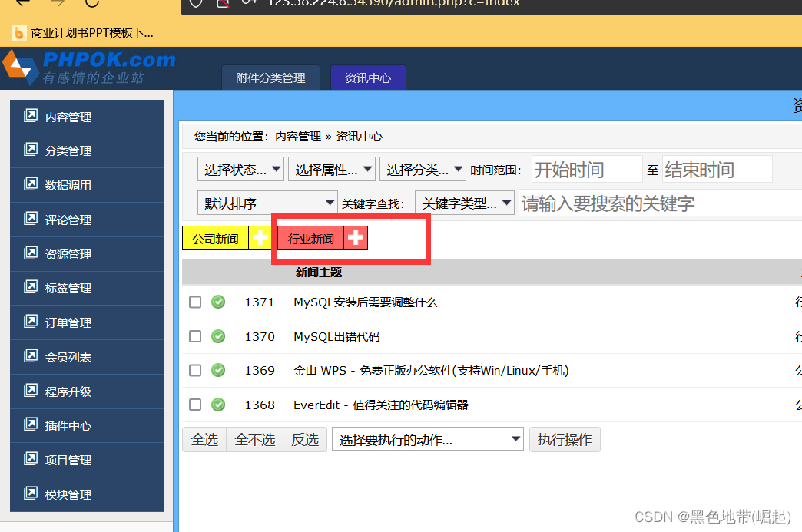Image resolution: width=802 pixels, height=532 pixels.
Task: Select the 资讯中心 tab
Action: point(368,78)
